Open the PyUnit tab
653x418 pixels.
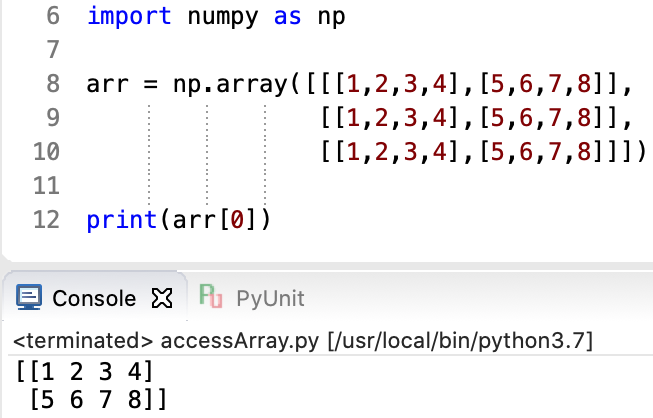point(269,298)
